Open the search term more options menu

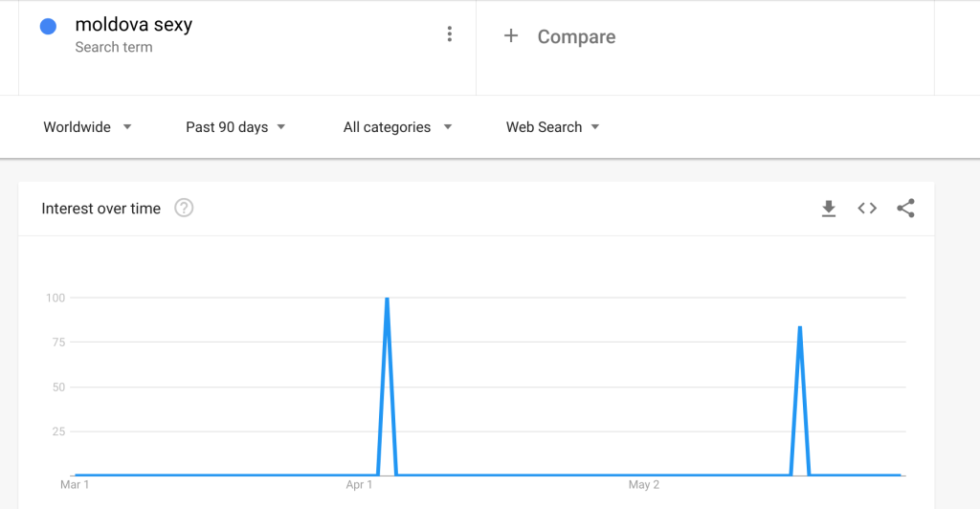tap(450, 34)
